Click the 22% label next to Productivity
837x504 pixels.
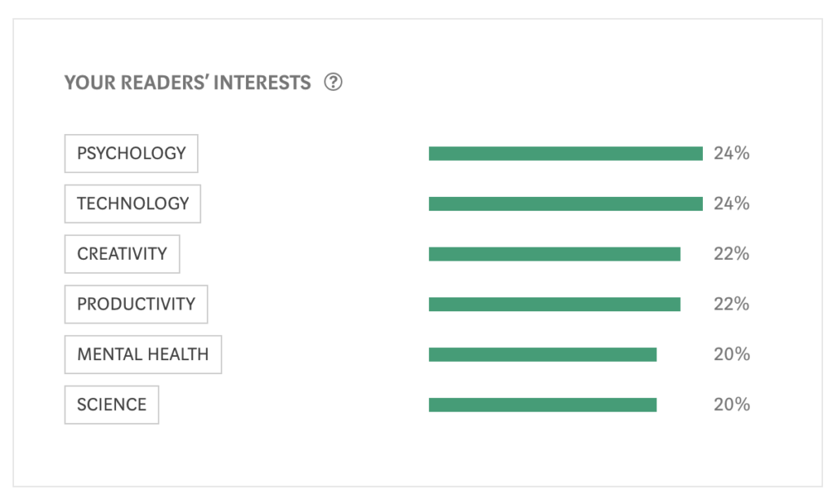pos(732,304)
